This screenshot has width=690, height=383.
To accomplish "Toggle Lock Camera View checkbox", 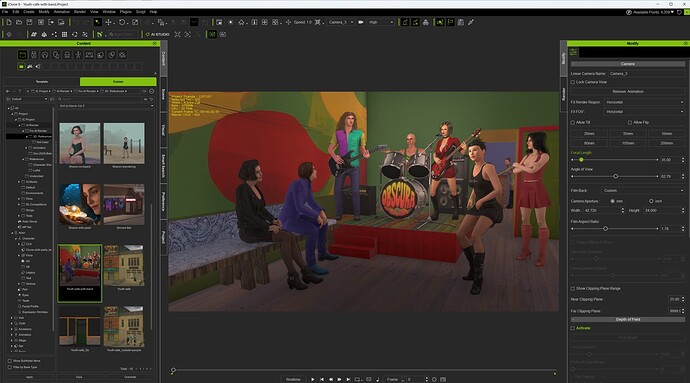I will [573, 82].
